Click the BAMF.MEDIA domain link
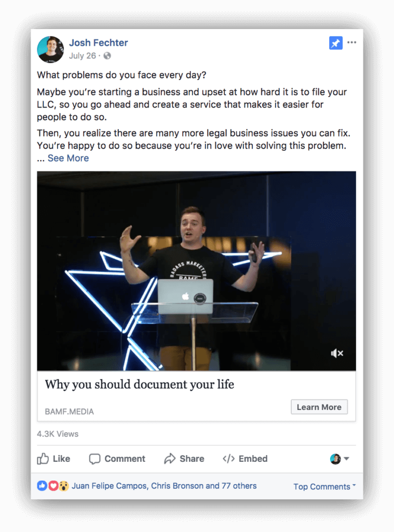This screenshot has height=532, width=394. pyautogui.click(x=69, y=411)
